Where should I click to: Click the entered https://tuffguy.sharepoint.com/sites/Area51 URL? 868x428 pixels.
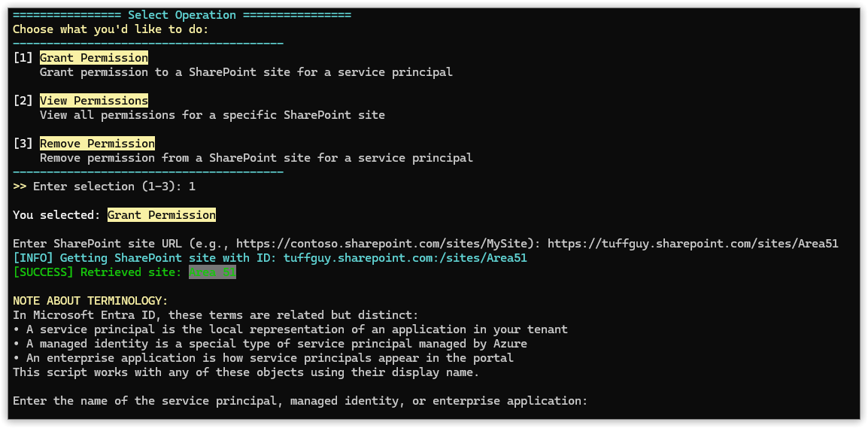tap(693, 244)
